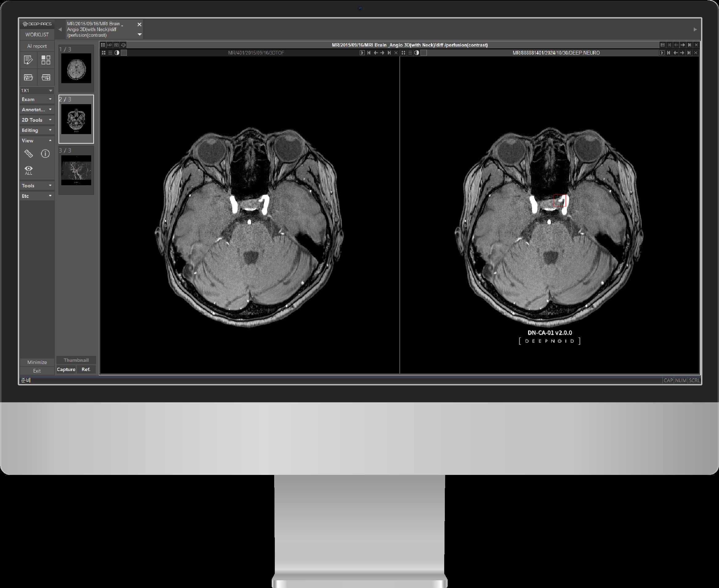Viewport: 719px width, 588px height.
Task: Click the MR/888881401/2024/10/30/DEEP:NEURO header text
Action: point(556,53)
